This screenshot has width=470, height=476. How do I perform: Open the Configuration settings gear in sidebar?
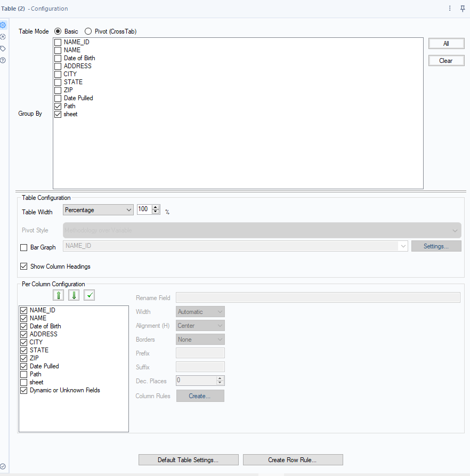pyautogui.click(x=4, y=25)
